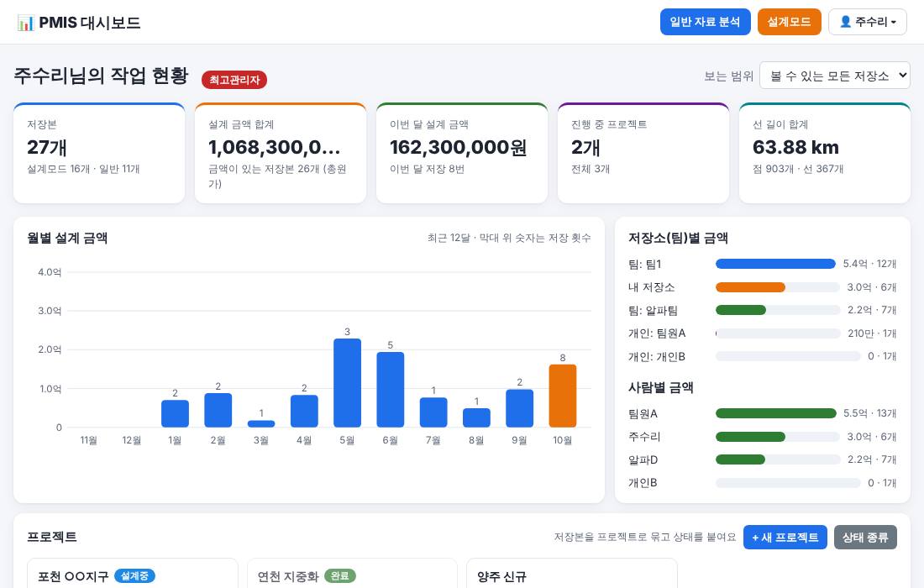Click the 최고관리자 role badge
This screenshot has width=924, height=588.
[234, 80]
